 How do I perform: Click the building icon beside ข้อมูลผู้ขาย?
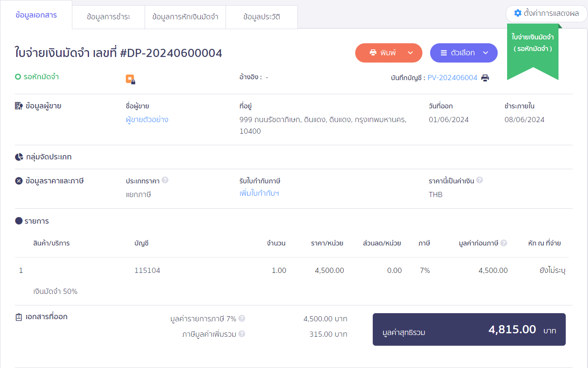point(19,106)
